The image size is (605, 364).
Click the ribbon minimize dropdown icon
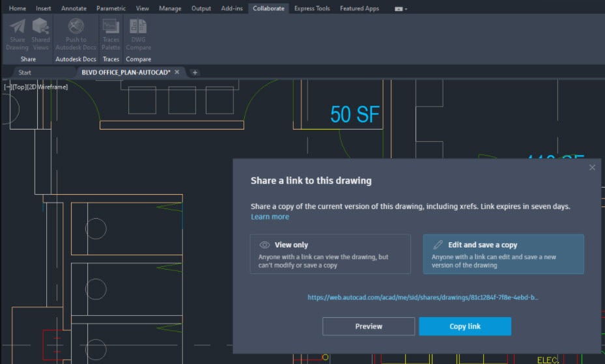[x=401, y=8]
